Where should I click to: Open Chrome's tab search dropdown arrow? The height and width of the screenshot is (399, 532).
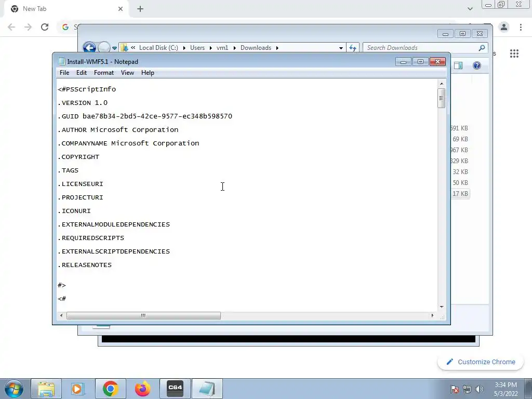pos(470,9)
